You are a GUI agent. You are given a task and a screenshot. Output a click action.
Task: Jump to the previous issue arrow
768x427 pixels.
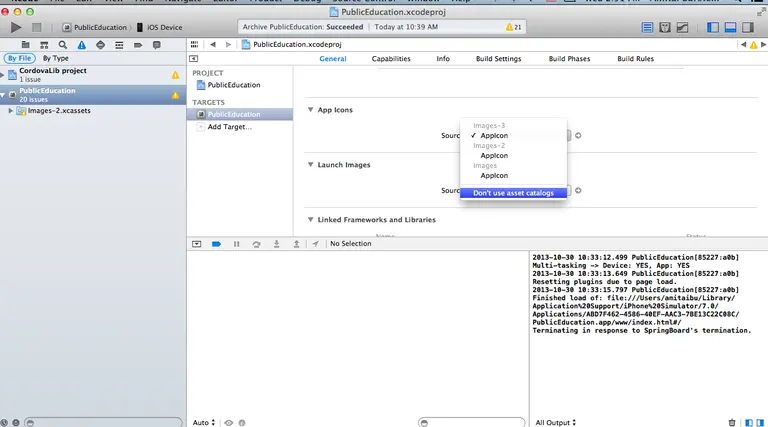tap(744, 45)
